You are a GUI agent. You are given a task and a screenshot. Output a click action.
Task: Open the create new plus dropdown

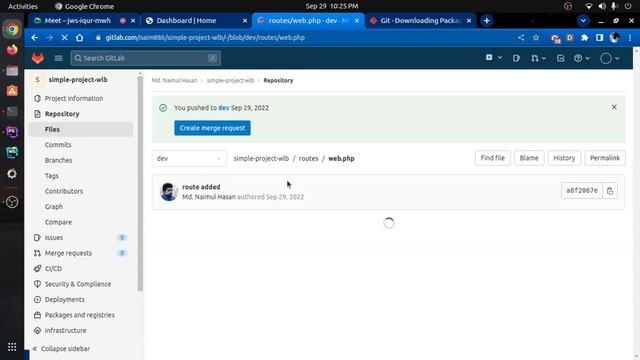point(493,58)
